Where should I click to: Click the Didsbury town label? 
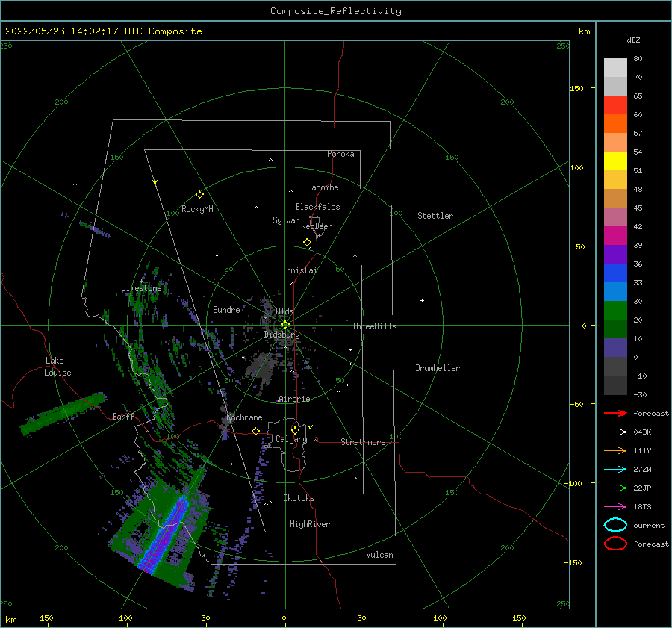[282, 335]
